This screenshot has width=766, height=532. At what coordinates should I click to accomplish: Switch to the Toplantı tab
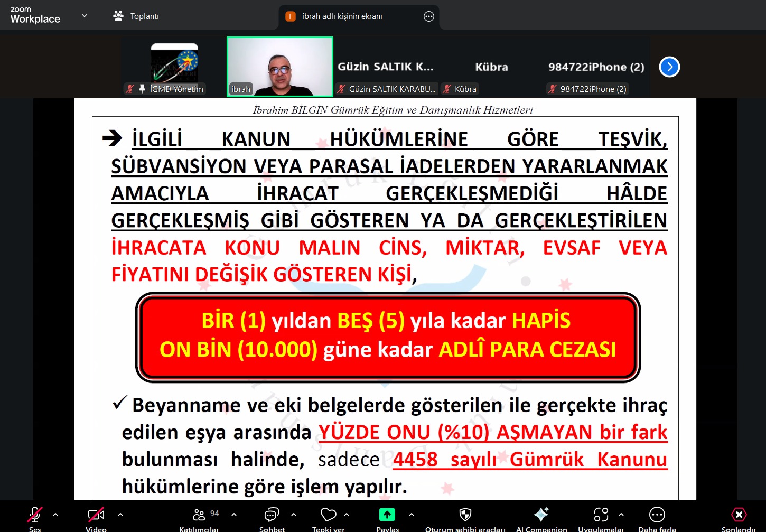(136, 16)
